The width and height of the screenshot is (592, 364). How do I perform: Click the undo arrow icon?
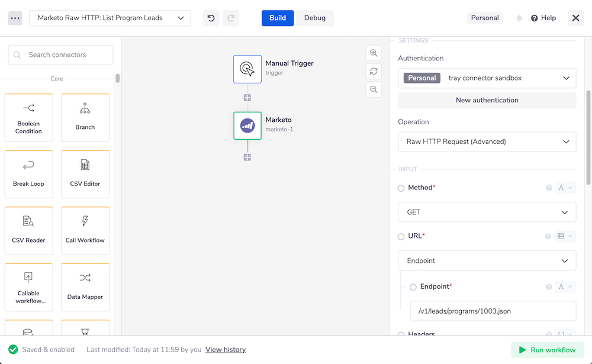pyautogui.click(x=211, y=18)
